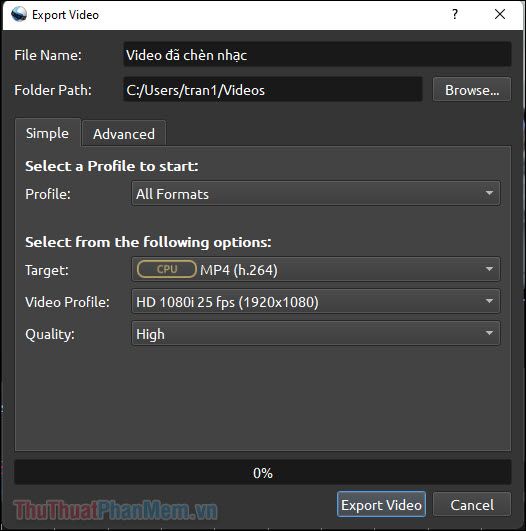Viewport: 526px width, 531px height.
Task: Click the Folder Path text field
Action: pos(273,89)
